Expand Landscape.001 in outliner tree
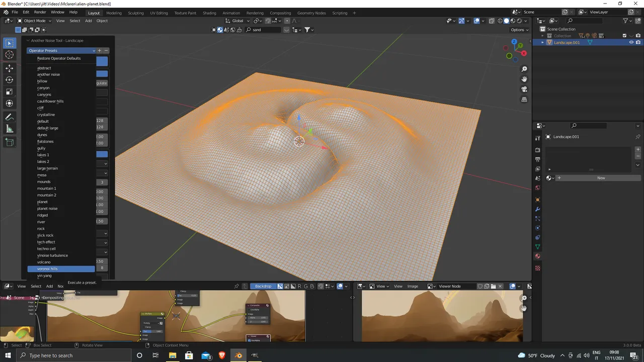 [542, 42]
